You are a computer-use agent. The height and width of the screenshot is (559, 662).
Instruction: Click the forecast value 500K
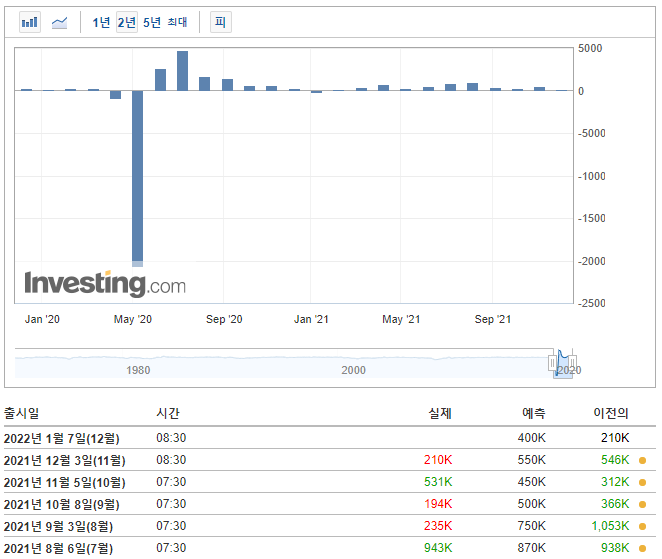tap(532, 504)
